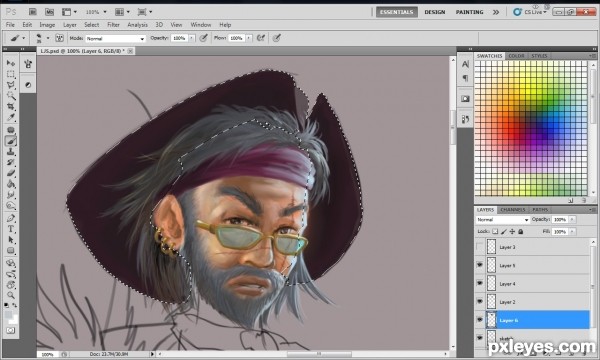Viewport: 600px width, 360px height.
Task: Select the Clone Stamp tool
Action: [11, 152]
